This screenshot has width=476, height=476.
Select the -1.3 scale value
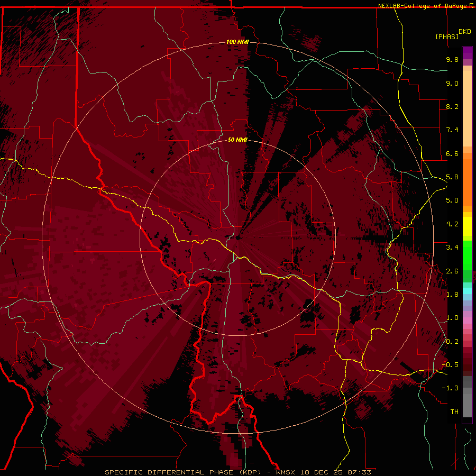pyautogui.click(x=450, y=388)
